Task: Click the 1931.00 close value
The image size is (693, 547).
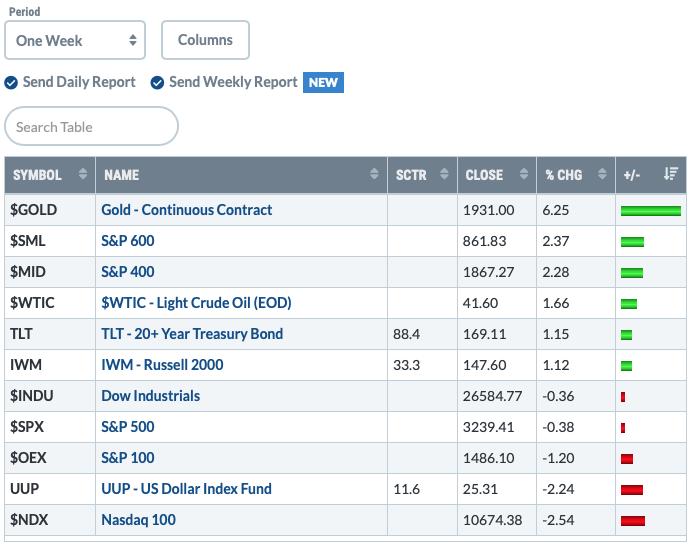Action: click(x=488, y=210)
